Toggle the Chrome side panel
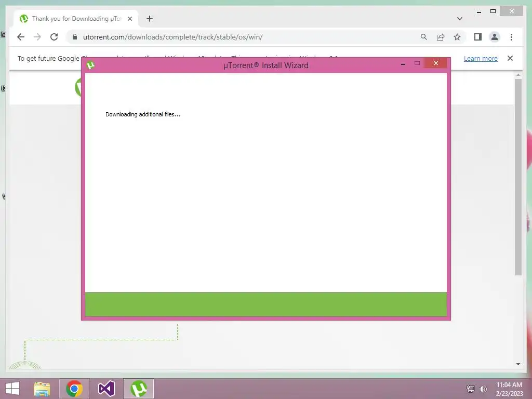Image resolution: width=532 pixels, height=399 pixels. click(478, 37)
